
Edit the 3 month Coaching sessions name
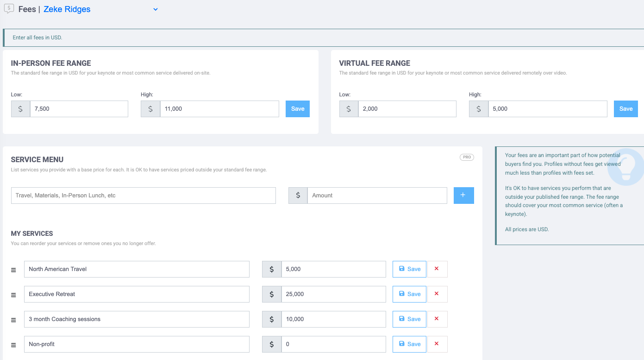click(137, 319)
